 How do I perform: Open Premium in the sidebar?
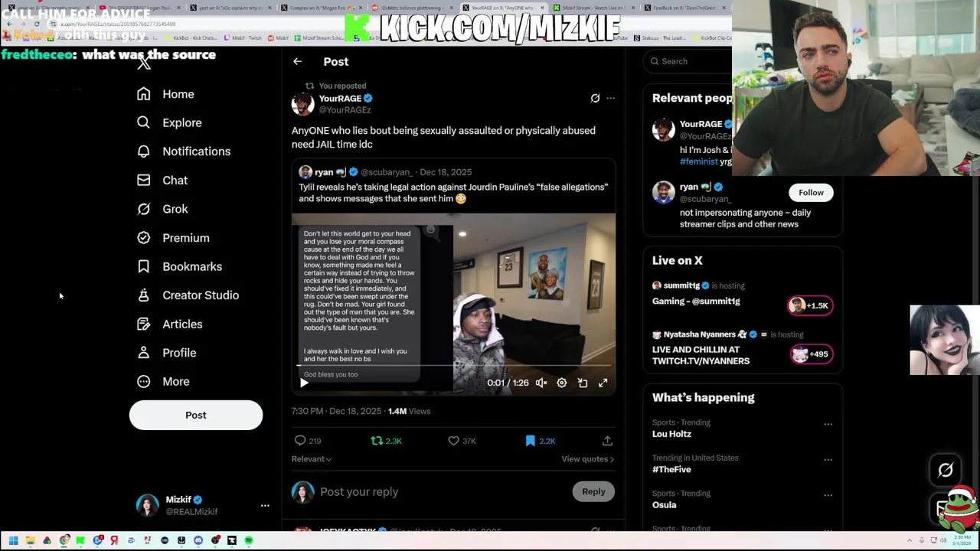click(172, 238)
